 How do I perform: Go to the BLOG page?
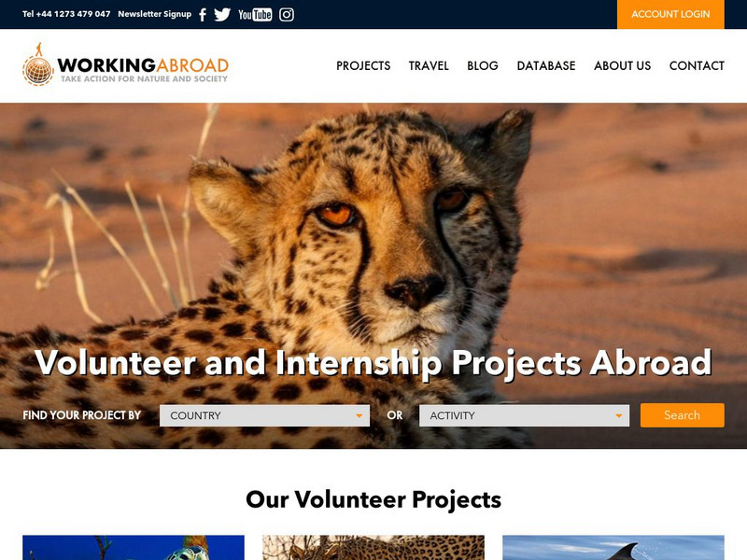pyautogui.click(x=483, y=65)
